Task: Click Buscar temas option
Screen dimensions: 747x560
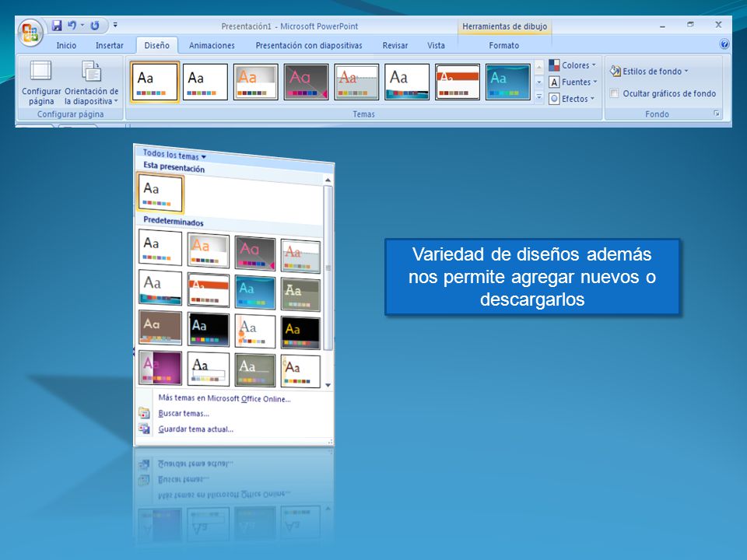Action: tap(184, 413)
